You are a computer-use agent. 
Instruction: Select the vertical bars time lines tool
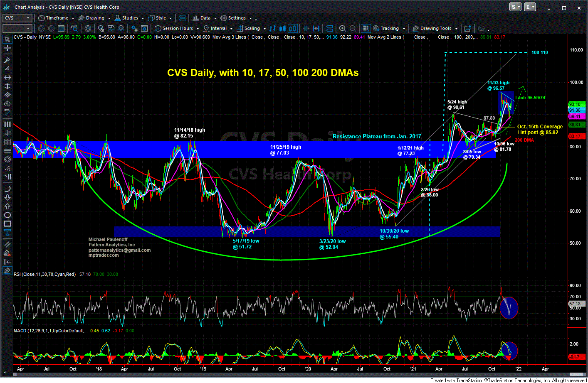pyautogui.click(x=7, y=124)
